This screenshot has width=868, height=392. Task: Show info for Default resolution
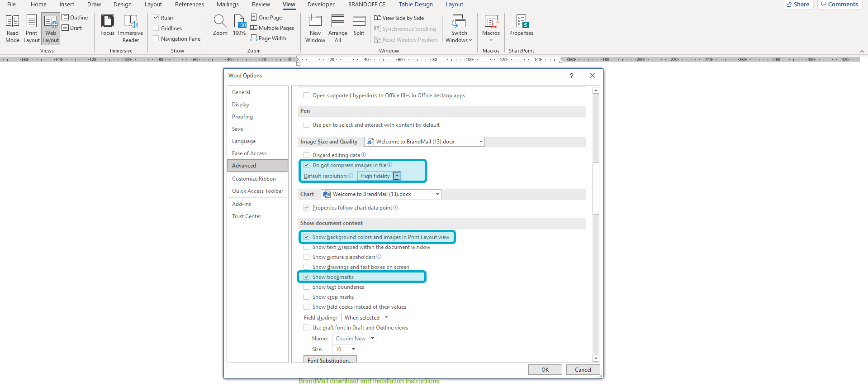[351, 176]
